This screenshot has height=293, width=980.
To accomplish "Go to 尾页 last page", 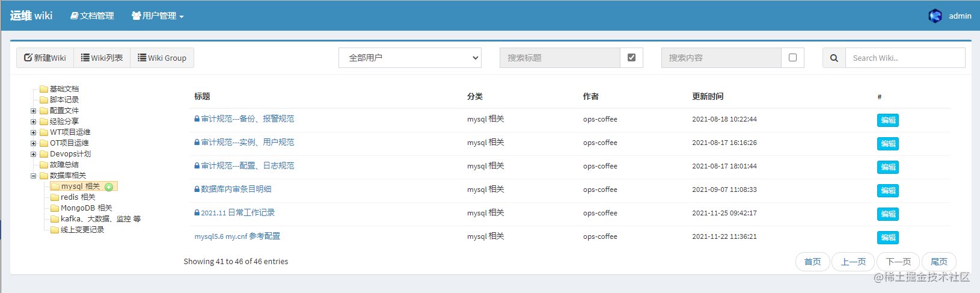I will tap(939, 262).
